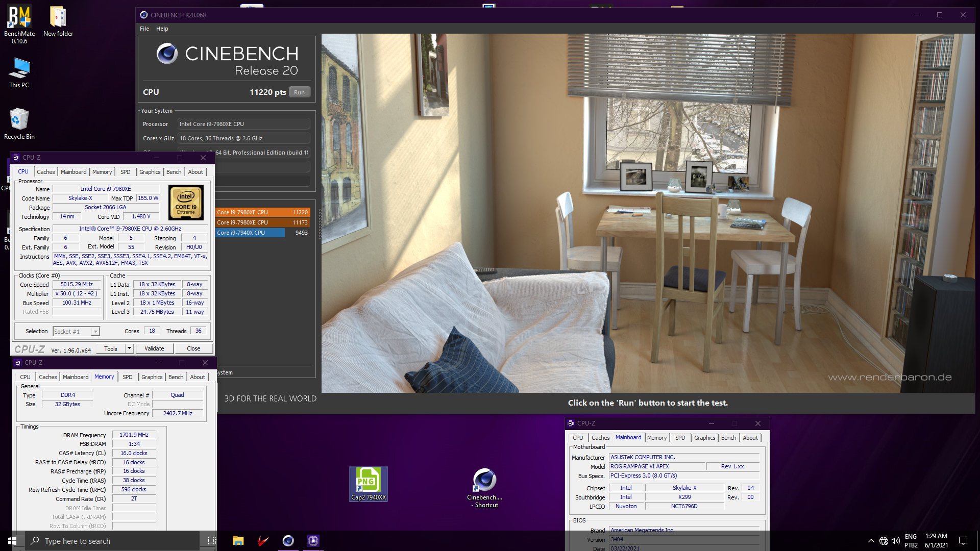Click the CPU-Z Memory window title icon

[x=18, y=363]
